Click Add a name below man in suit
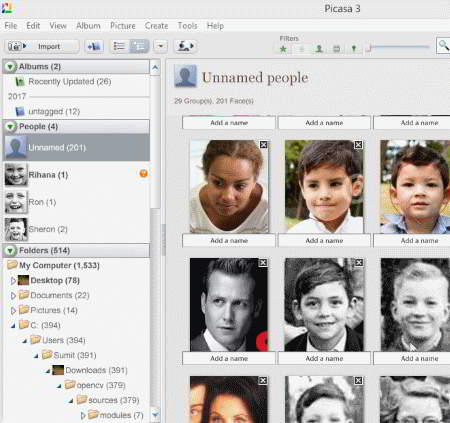Viewport: 450px width, 423px height. [x=229, y=359]
